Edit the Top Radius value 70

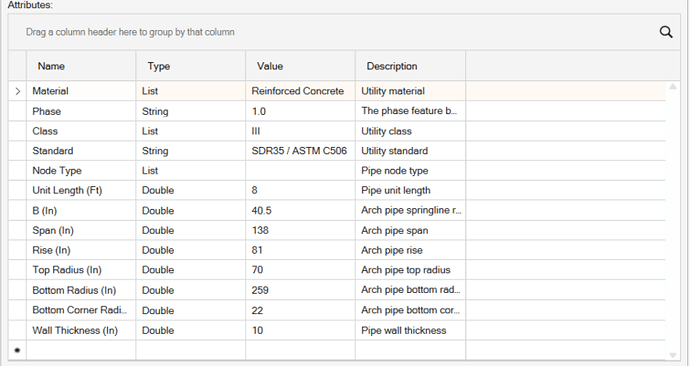tap(300, 270)
